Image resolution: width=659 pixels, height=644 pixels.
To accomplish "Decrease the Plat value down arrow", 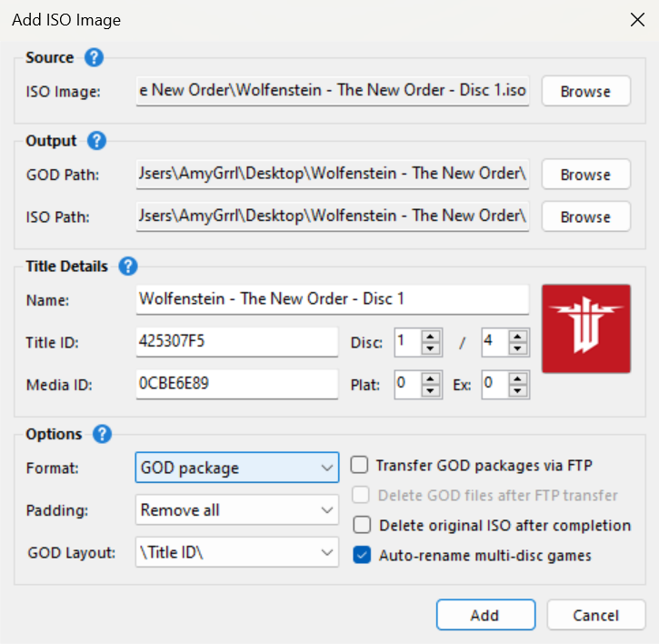I will click(x=430, y=391).
